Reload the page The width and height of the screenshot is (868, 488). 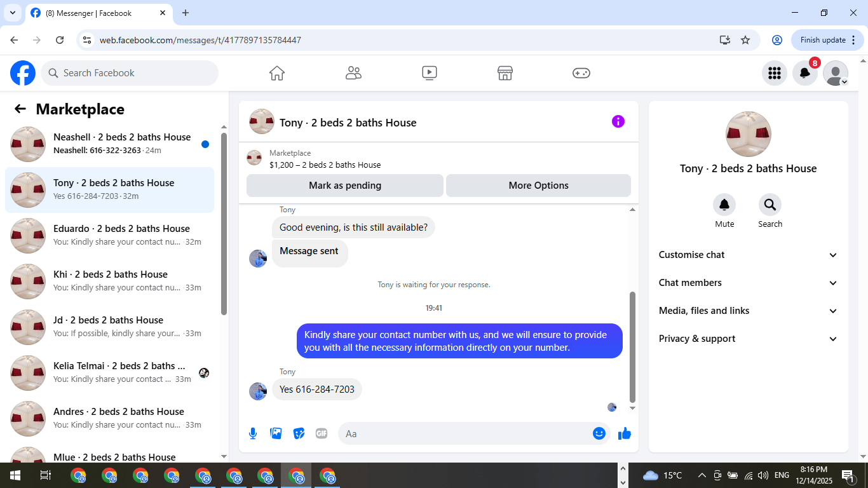point(60,40)
